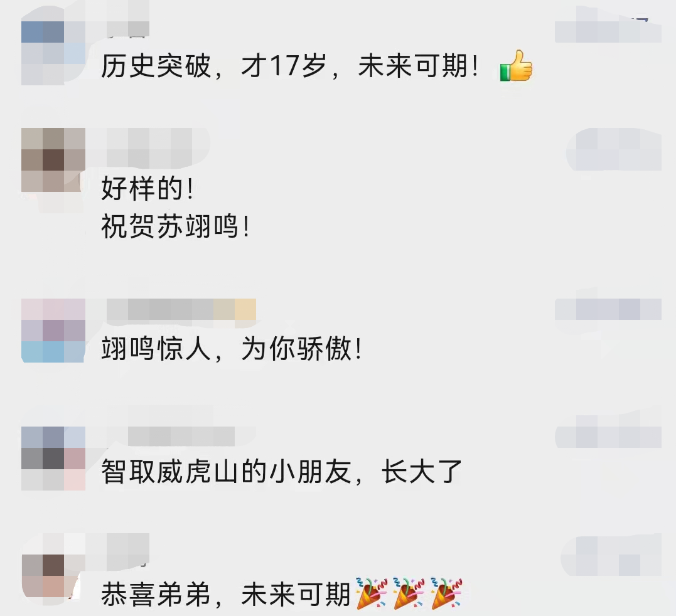Click the thumbs-up emoji in first comment

click(516, 66)
